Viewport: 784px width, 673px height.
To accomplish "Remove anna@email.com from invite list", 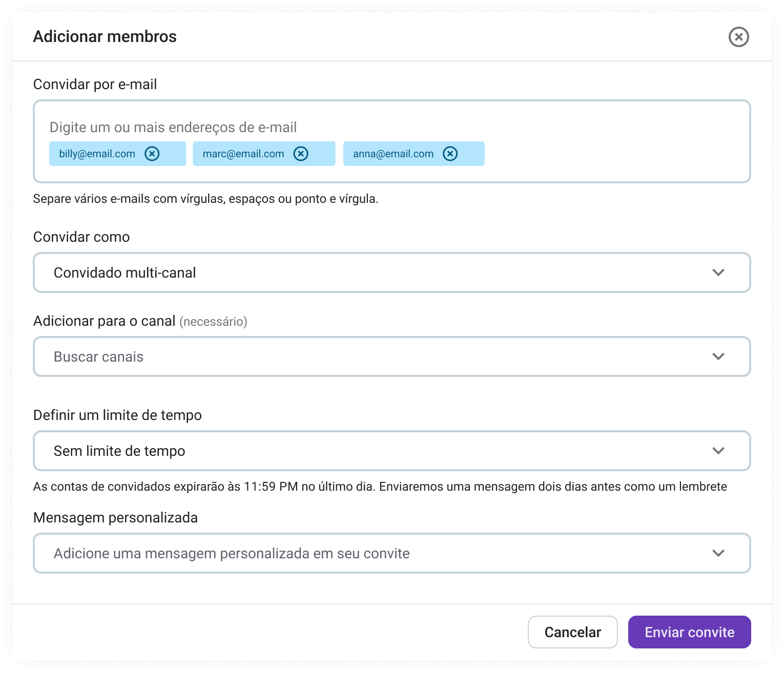I will tap(450, 154).
